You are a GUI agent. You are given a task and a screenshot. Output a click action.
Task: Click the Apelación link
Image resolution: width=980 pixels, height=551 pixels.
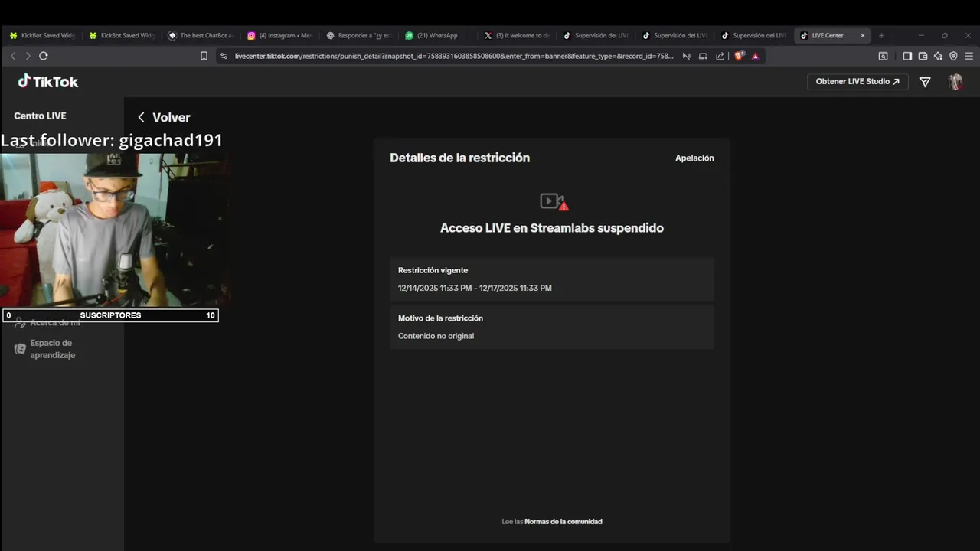click(x=694, y=158)
